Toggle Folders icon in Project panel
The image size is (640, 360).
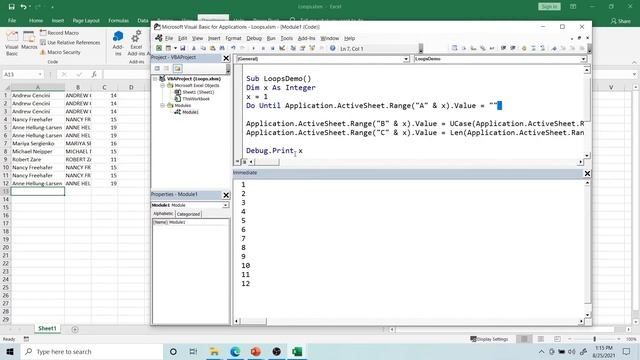178,69
